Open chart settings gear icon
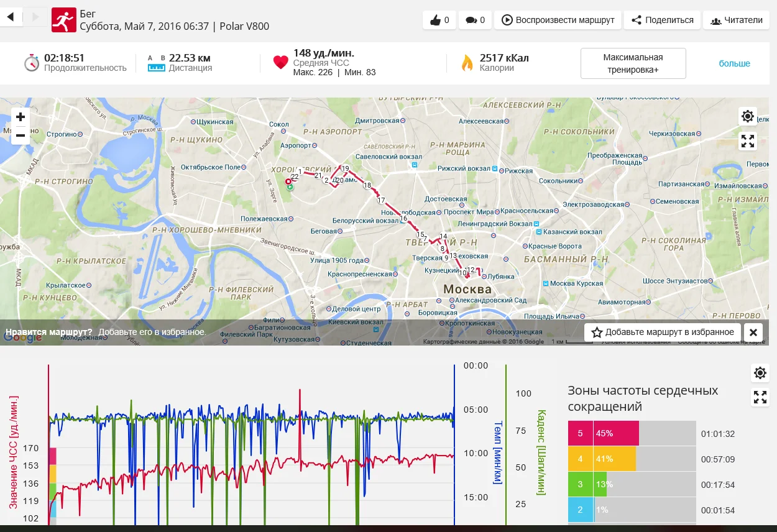This screenshot has height=532, width=777. (760, 373)
